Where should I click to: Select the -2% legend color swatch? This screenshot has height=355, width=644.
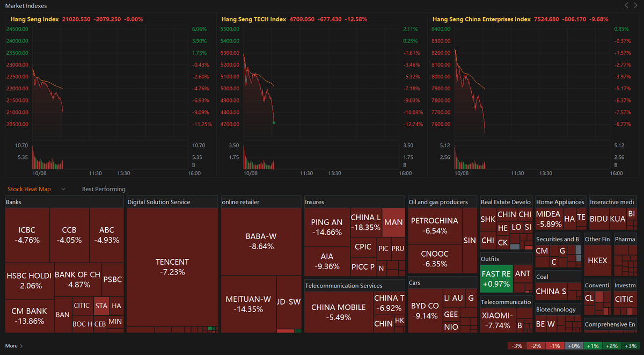coord(536,346)
